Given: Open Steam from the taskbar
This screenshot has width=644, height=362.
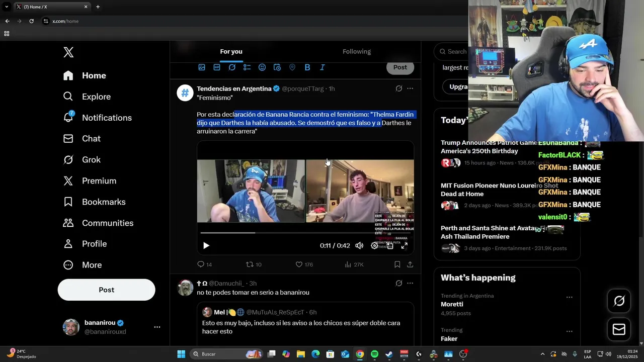Looking at the screenshot, I should coord(389,354).
